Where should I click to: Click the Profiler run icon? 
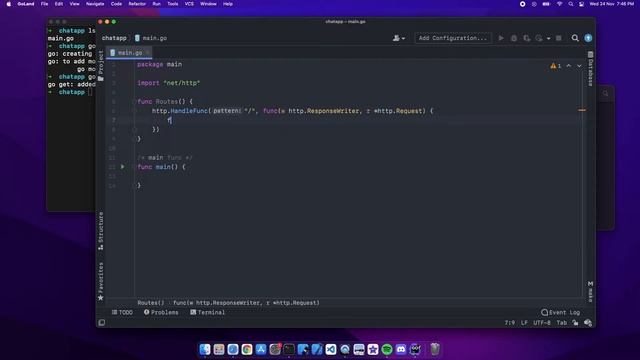pos(539,38)
